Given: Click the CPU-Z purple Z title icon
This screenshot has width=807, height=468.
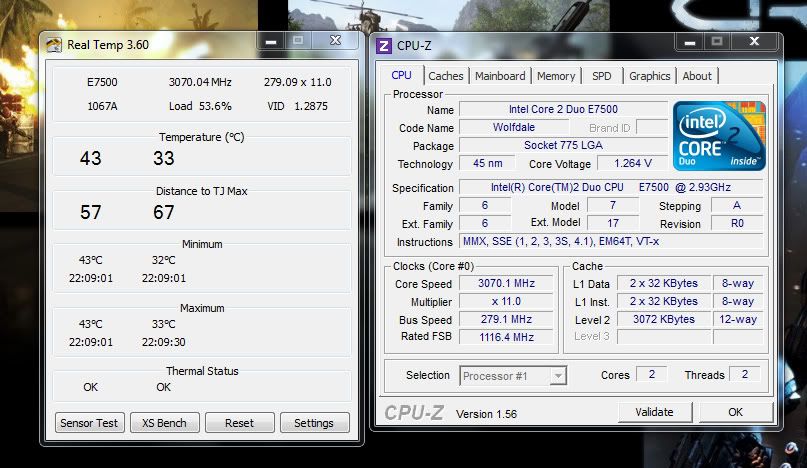Looking at the screenshot, I should pyautogui.click(x=383, y=46).
